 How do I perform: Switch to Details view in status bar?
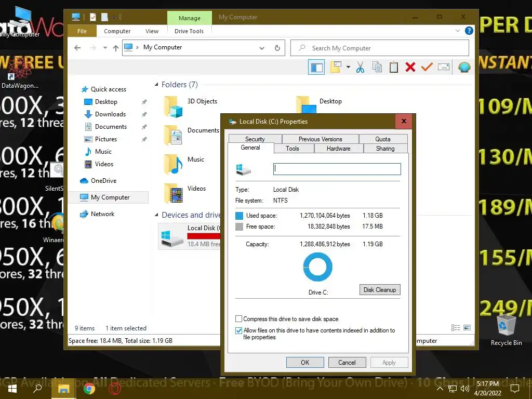456,327
